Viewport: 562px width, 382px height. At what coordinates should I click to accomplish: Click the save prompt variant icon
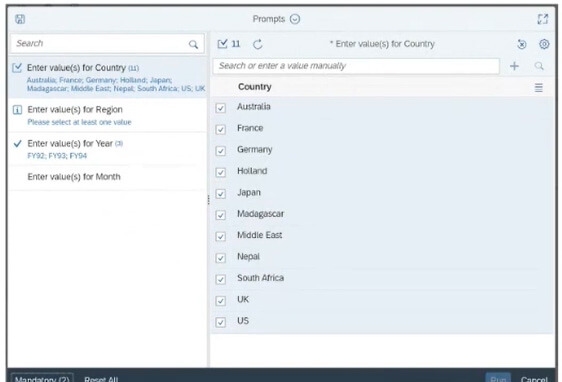click(20, 19)
